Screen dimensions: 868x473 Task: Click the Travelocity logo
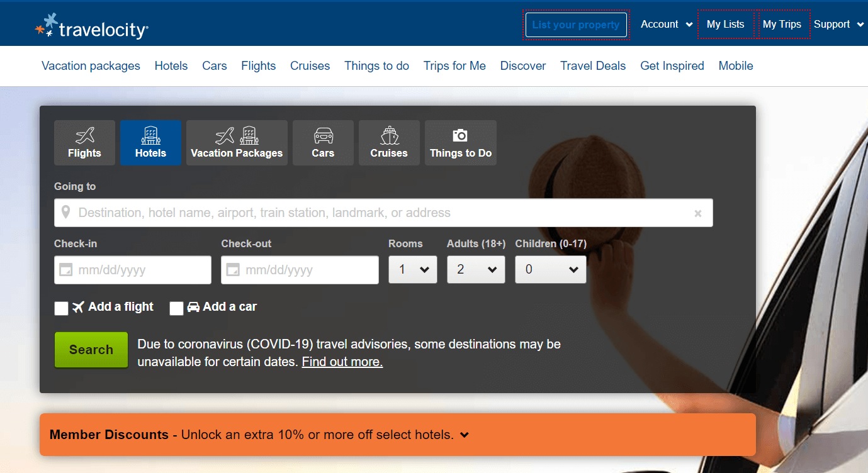coord(92,26)
